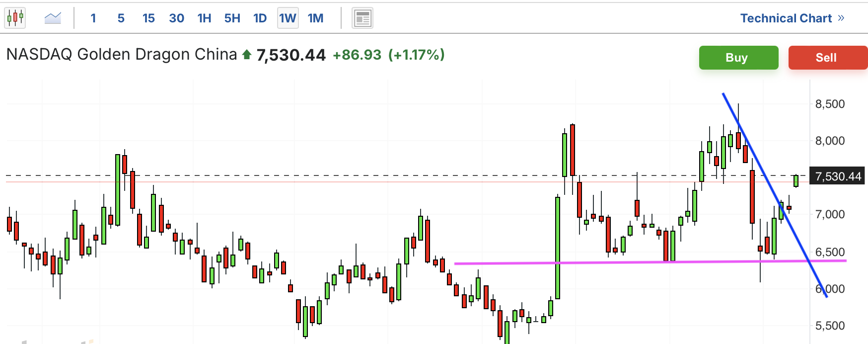Image resolution: width=868 pixels, height=344 pixels.
Task: Select the 1D timeframe
Action: 260,18
